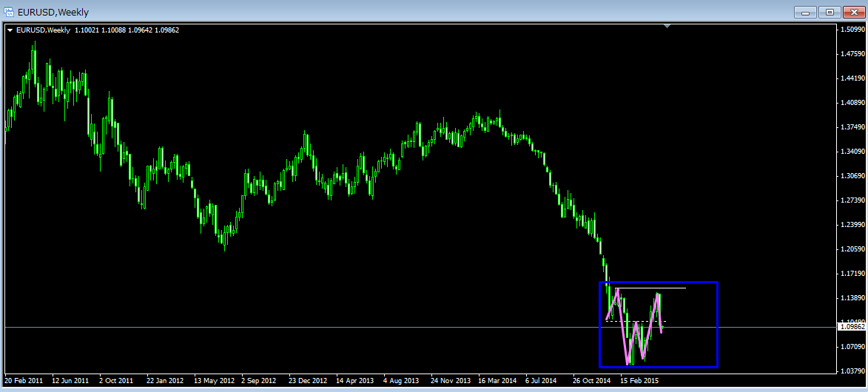The image size is (868, 392).
Task: Click the current price label 1.09862
Action: [851, 327]
